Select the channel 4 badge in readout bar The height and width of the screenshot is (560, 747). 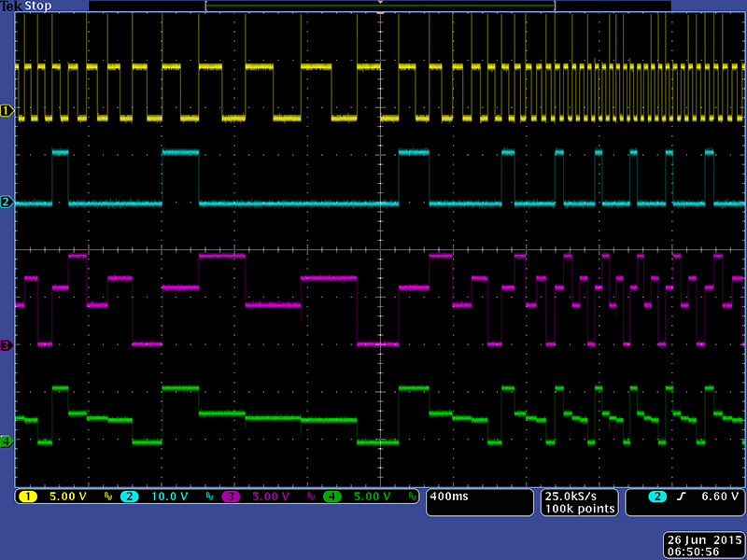click(x=332, y=497)
